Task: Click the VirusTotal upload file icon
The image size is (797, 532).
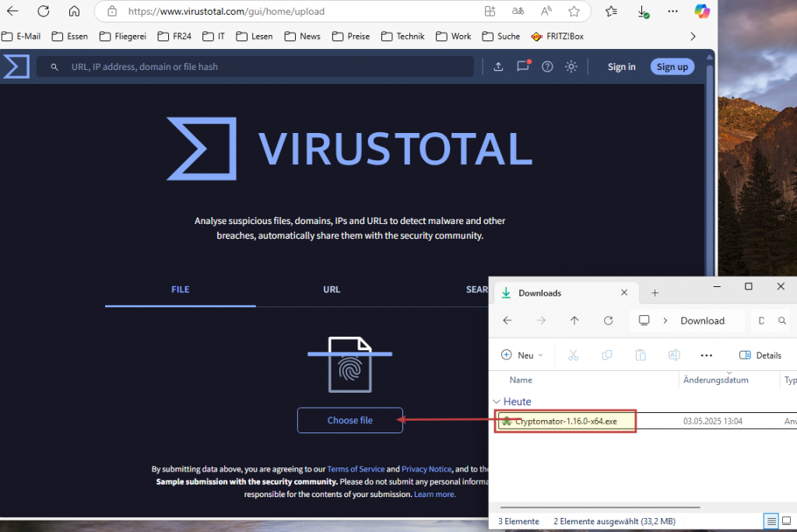Action: tap(498, 67)
